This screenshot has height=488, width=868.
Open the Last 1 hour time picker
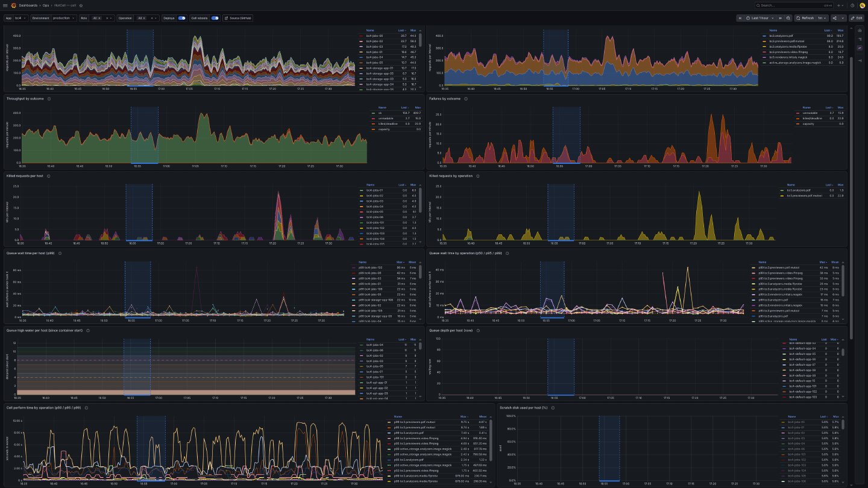tap(760, 18)
